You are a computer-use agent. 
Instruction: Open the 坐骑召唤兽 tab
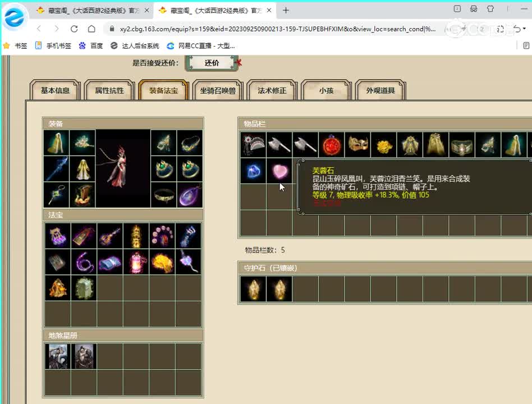[x=218, y=90]
